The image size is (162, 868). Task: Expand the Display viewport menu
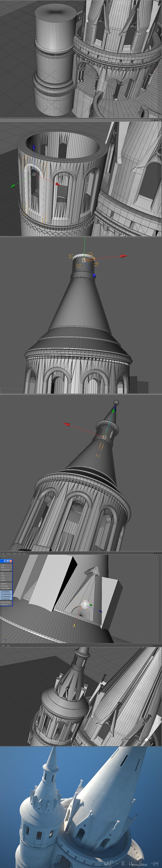coord(14,553)
